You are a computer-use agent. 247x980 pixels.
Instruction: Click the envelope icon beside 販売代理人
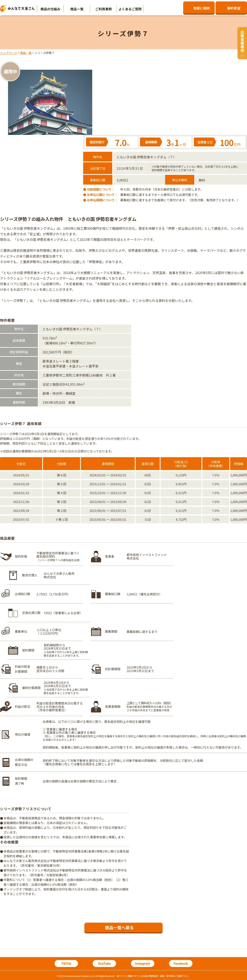tap(13, 575)
